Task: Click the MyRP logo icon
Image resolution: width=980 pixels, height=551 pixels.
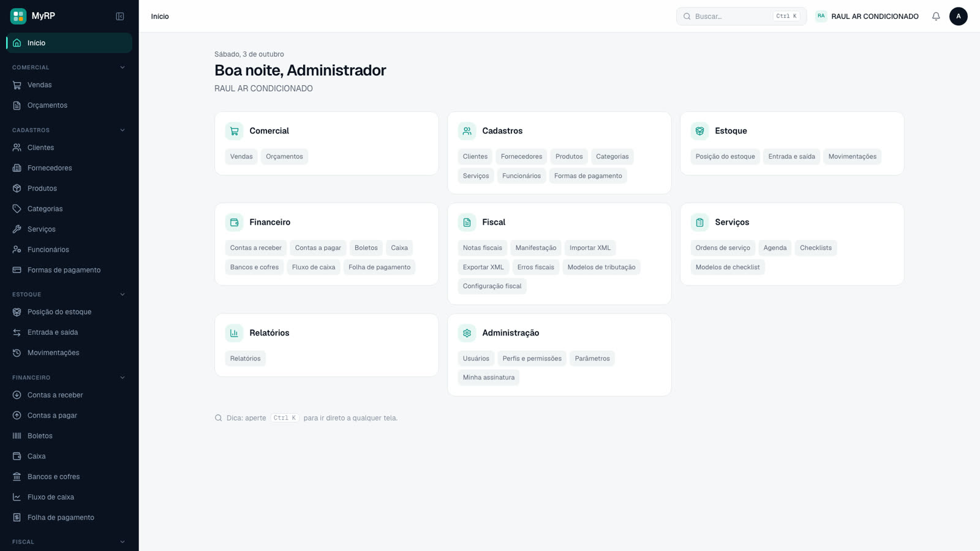Action: (x=18, y=16)
